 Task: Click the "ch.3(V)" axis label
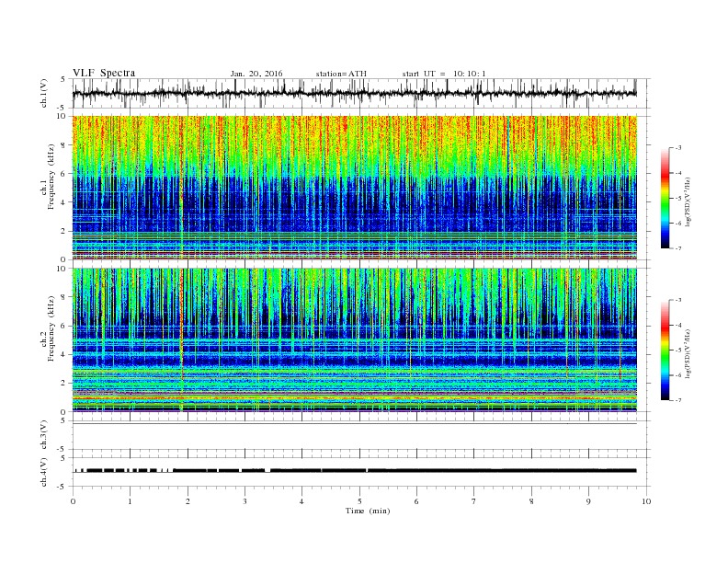click(44, 435)
